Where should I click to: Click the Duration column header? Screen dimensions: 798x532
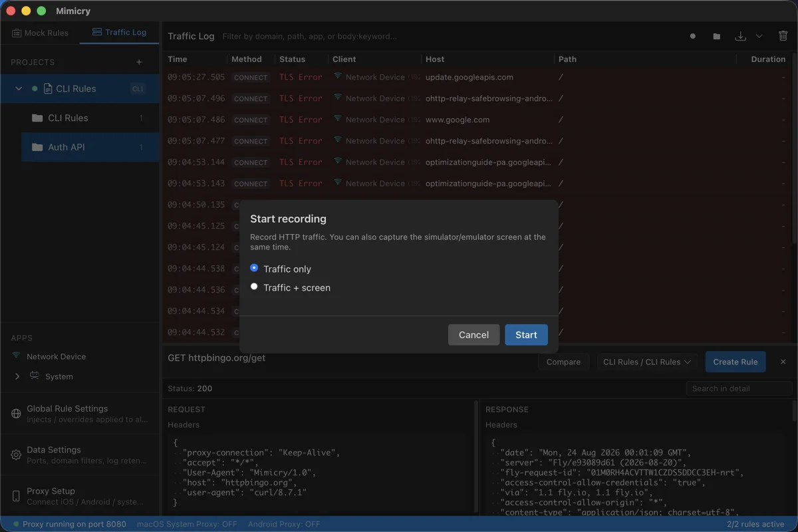click(768, 59)
